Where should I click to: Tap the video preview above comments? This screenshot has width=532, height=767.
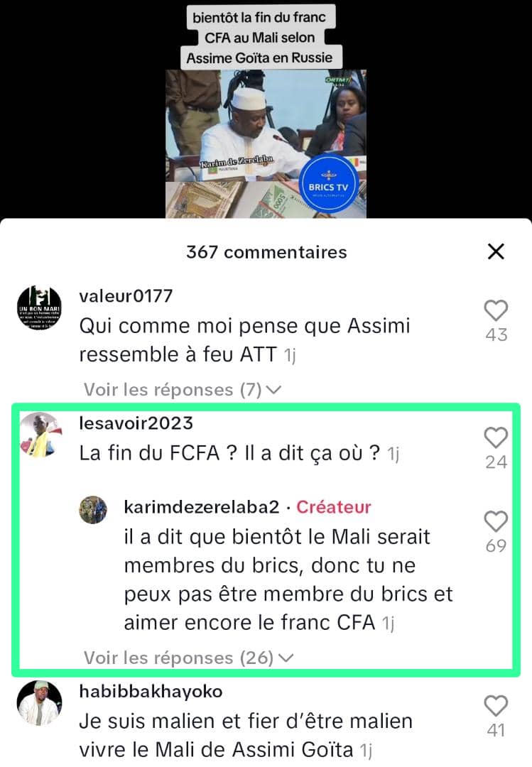[266, 143]
